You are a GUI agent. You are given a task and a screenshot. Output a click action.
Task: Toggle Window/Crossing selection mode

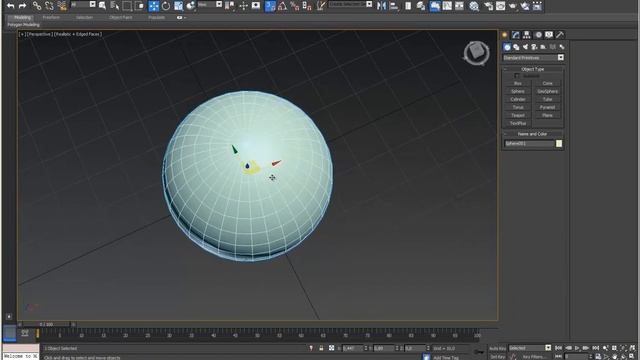[140, 6]
